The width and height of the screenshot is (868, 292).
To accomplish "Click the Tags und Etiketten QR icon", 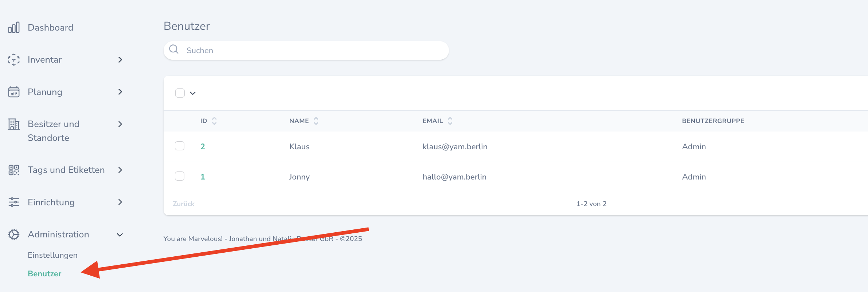I will [x=14, y=170].
